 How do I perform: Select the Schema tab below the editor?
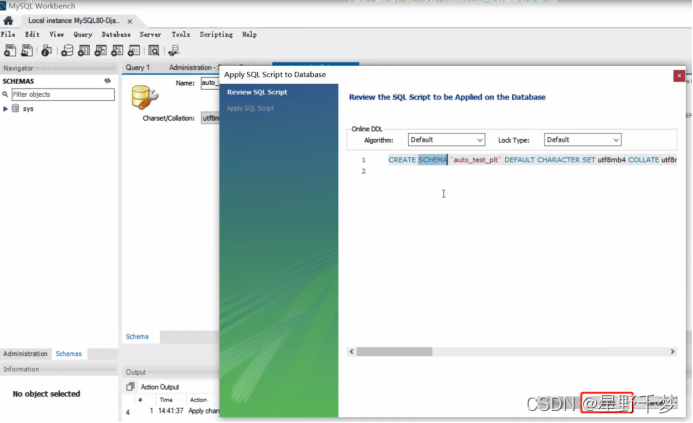click(137, 336)
